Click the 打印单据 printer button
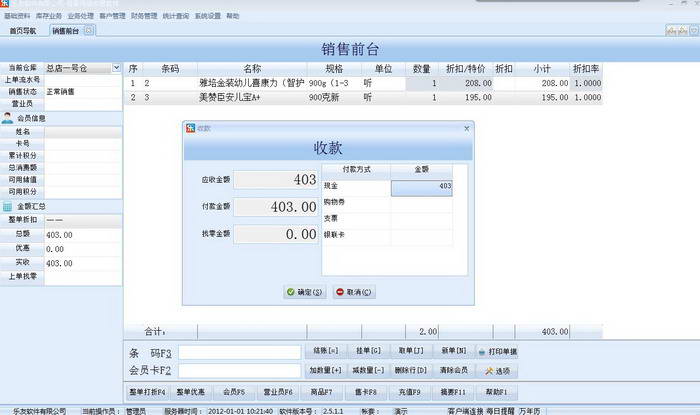This screenshot has height=415, width=700. [497, 352]
